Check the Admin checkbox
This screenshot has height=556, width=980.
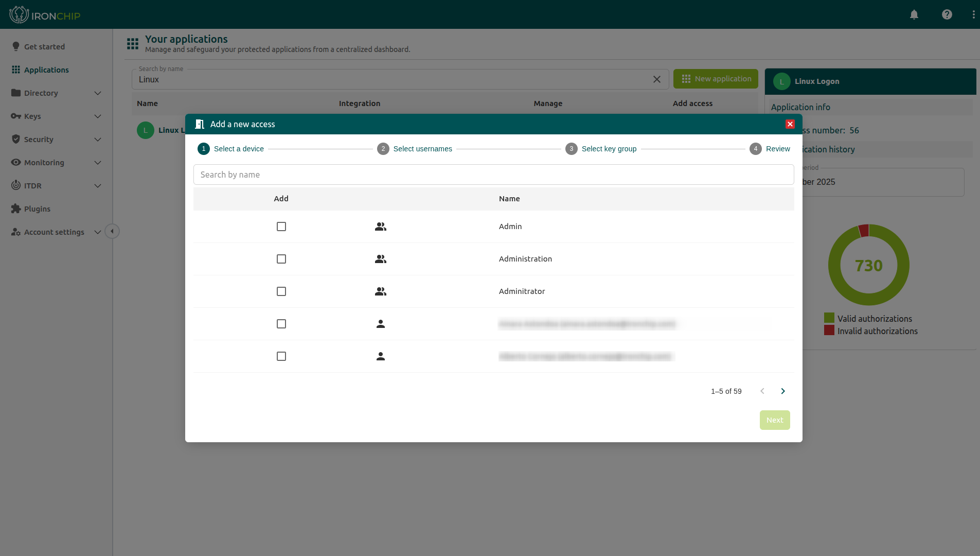(x=281, y=227)
